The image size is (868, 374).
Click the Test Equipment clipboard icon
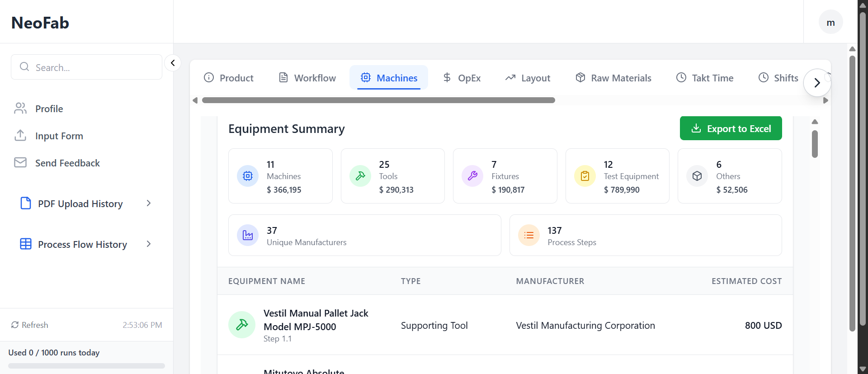585,176
